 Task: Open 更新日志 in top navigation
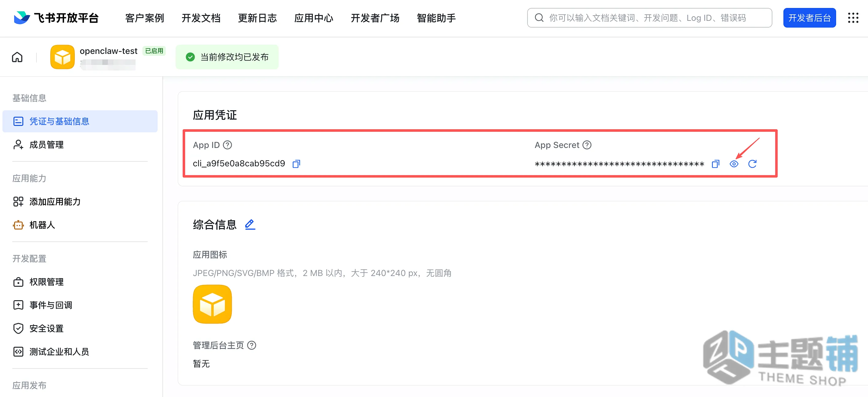[257, 18]
